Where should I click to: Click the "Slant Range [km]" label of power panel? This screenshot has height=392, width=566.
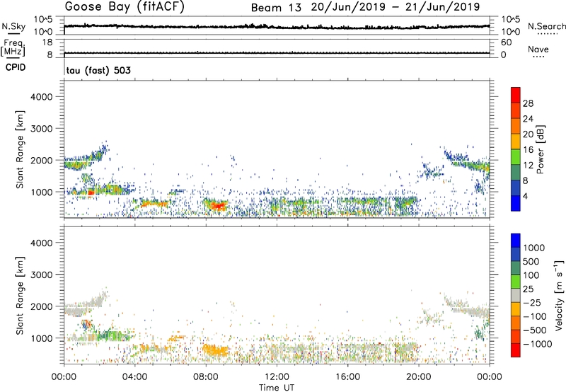tap(20, 149)
